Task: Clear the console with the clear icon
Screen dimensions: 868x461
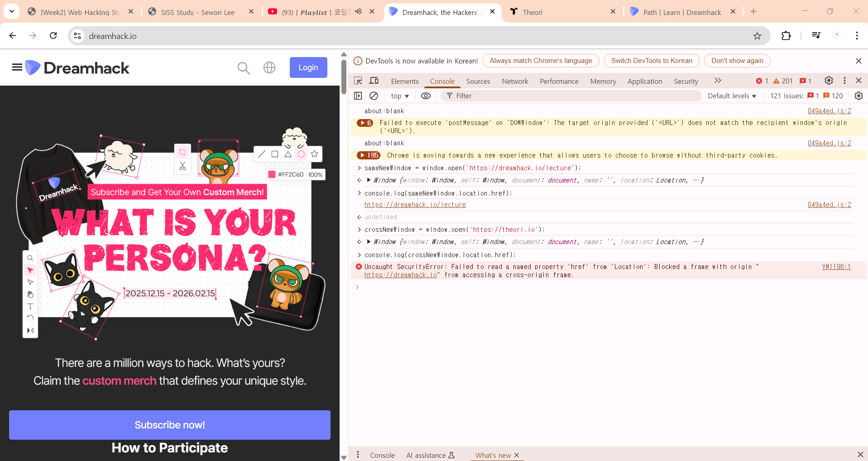Action: [x=374, y=96]
